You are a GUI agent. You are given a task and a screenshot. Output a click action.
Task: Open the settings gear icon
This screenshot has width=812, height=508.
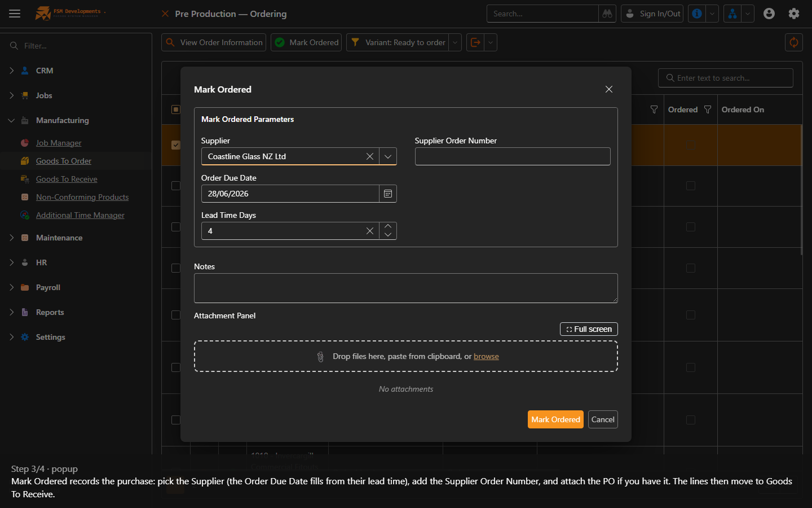[794, 14]
